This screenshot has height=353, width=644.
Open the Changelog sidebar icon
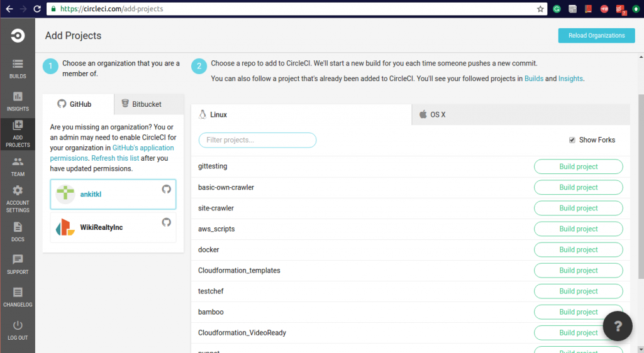(x=18, y=292)
